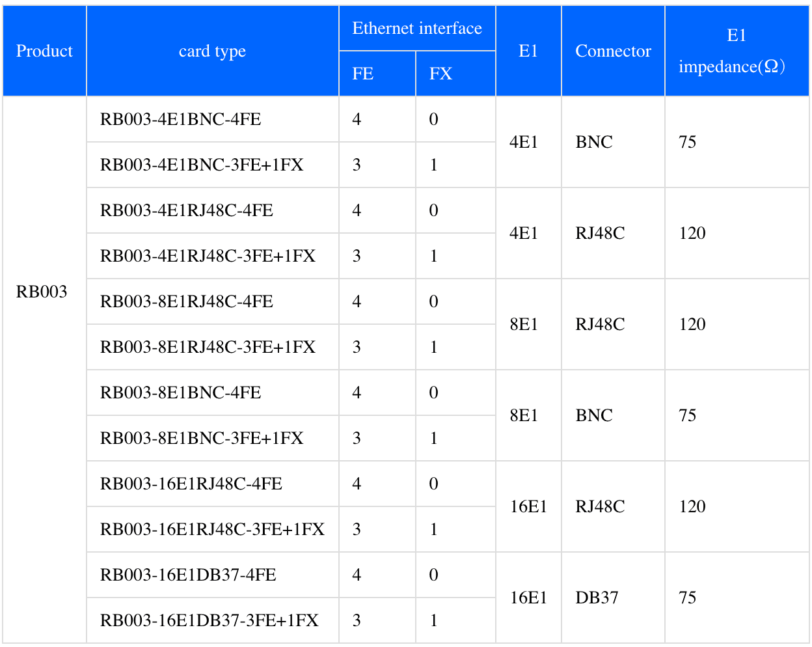Click the RB003-4E1RJ48C-4FE cell

point(187,210)
